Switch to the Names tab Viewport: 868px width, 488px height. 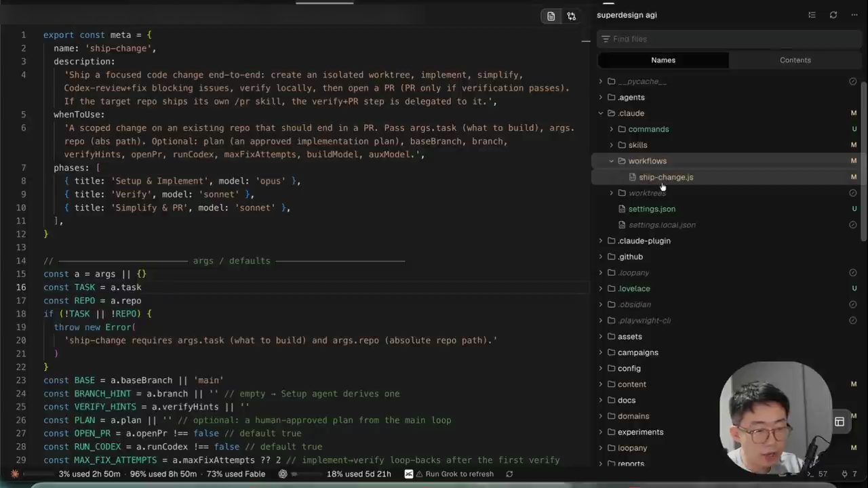[663, 60]
